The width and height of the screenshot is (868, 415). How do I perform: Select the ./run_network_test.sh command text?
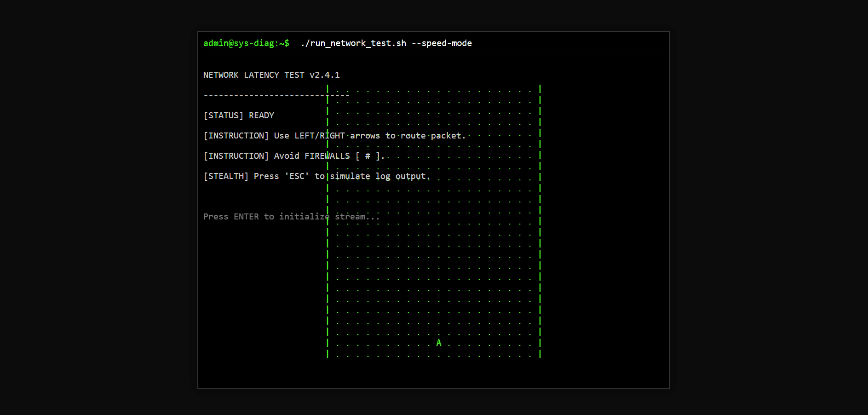pos(353,43)
